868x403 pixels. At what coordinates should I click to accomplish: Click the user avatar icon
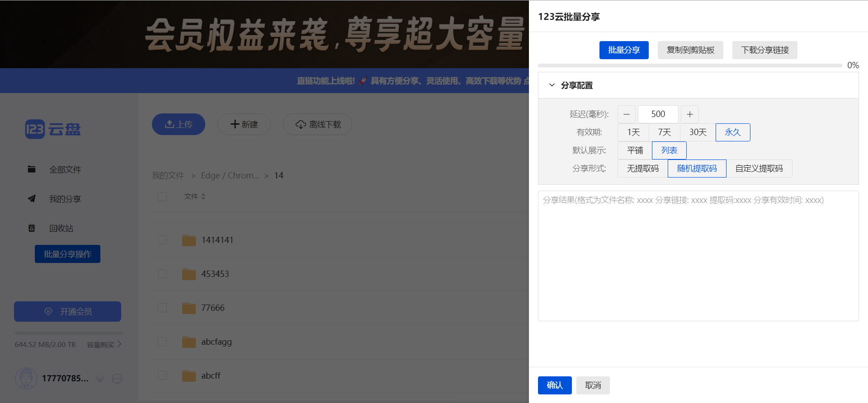pos(26,378)
